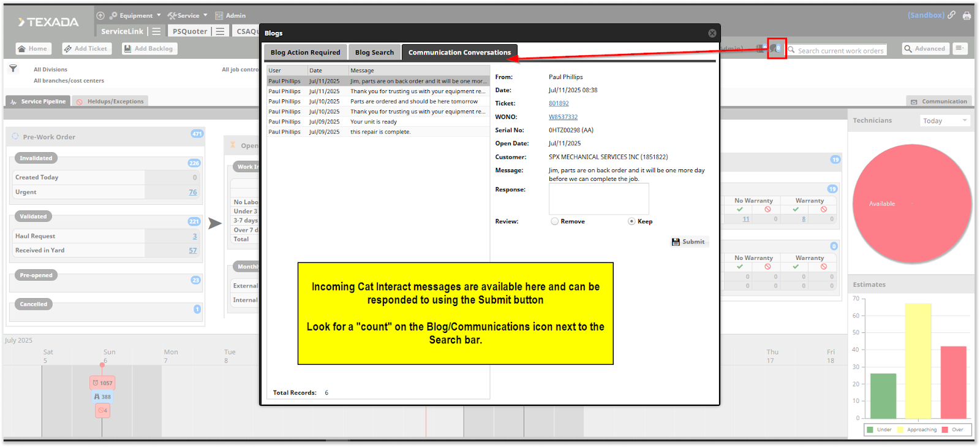Select the Communication Conversations tab
This screenshot has height=447, width=980.
point(459,52)
